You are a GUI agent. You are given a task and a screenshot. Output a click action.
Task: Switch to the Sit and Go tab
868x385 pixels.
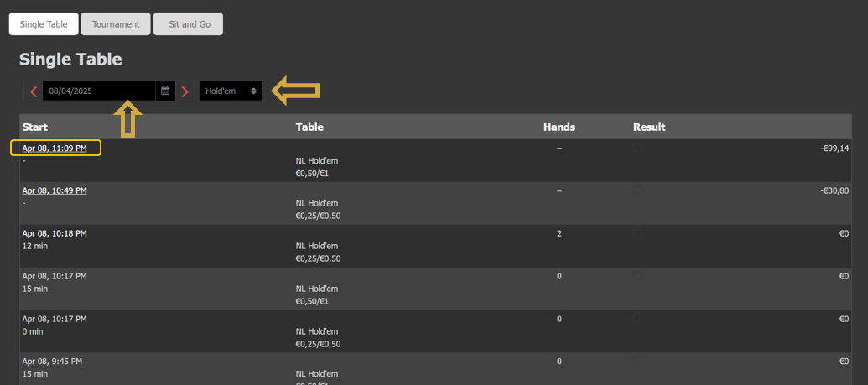pyautogui.click(x=188, y=24)
